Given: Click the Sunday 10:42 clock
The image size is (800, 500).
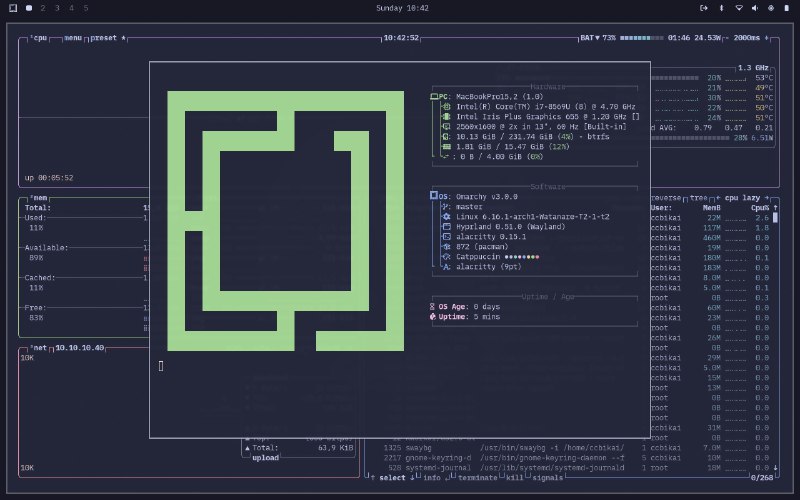Looking at the screenshot, I should tap(402, 8).
